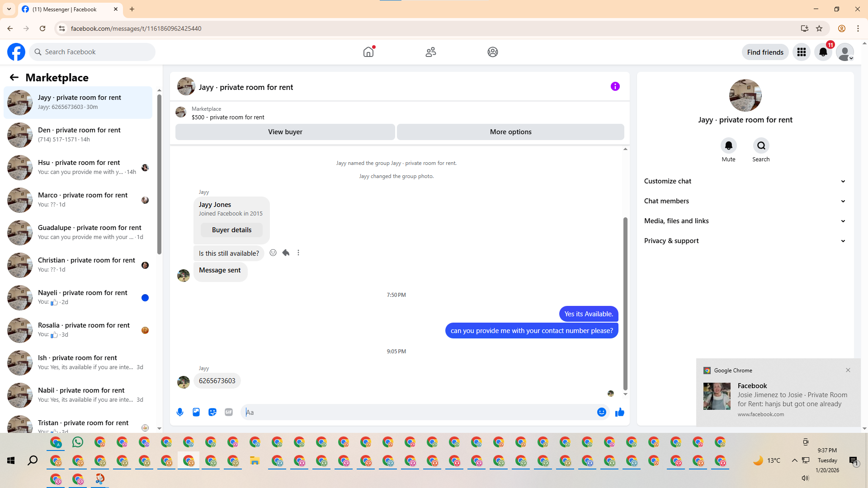The height and width of the screenshot is (488, 868).
Task: Install app icon in address bar
Action: point(805,28)
